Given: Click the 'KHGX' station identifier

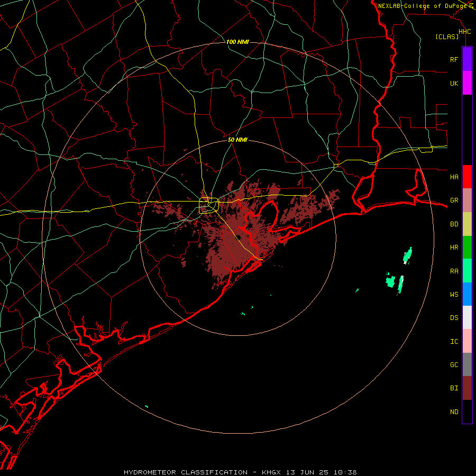Looking at the screenshot, I should click(x=271, y=472).
